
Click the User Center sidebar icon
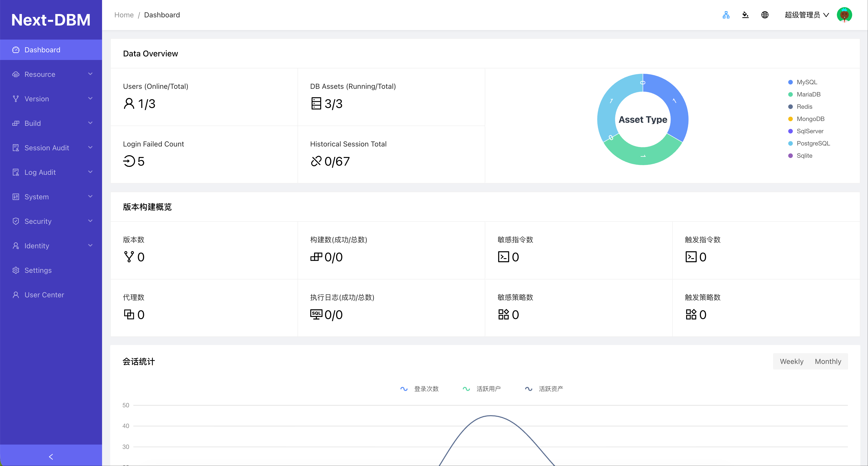coord(16,295)
